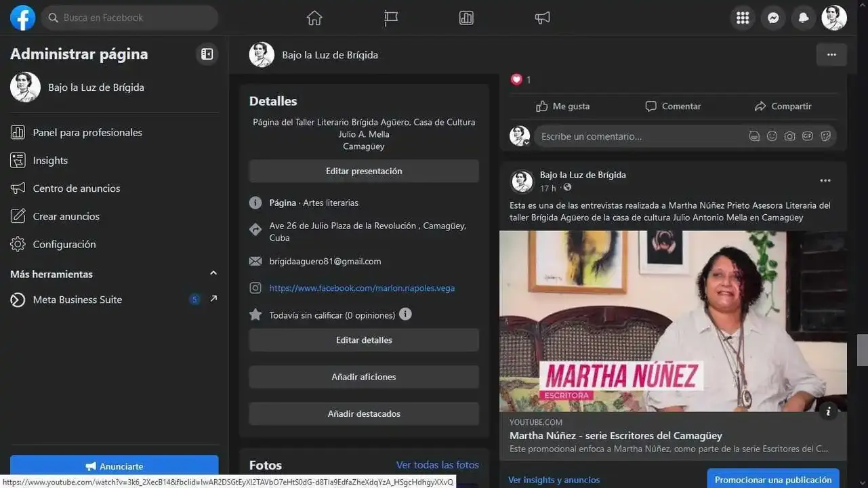Click the commenter profile picture switcher

520,136
